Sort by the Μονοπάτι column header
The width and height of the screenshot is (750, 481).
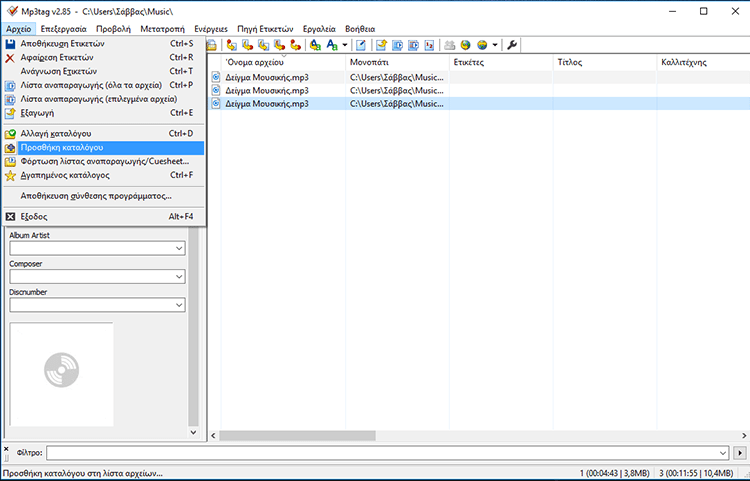[x=397, y=62]
